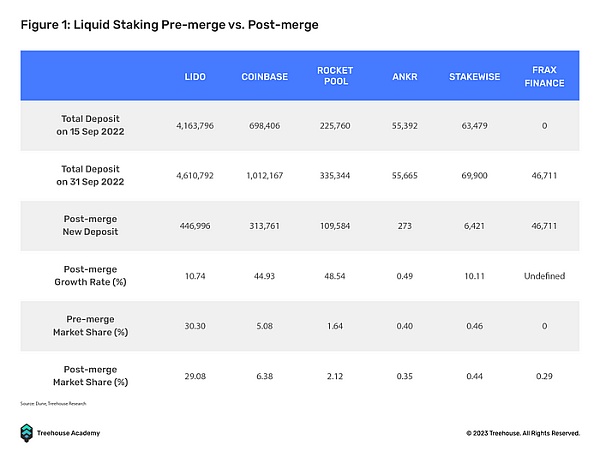Click Rocket Pool post-merge share 2.12

click(x=335, y=376)
